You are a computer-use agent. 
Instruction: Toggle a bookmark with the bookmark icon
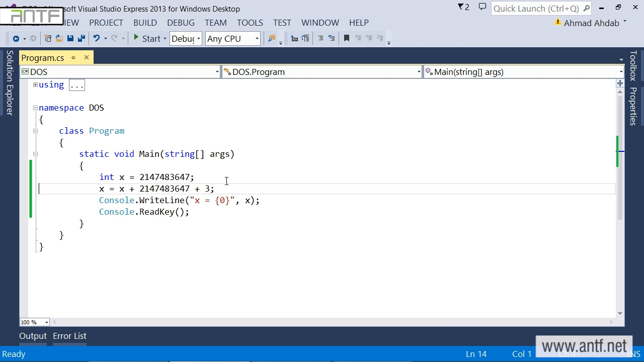pos(346,39)
